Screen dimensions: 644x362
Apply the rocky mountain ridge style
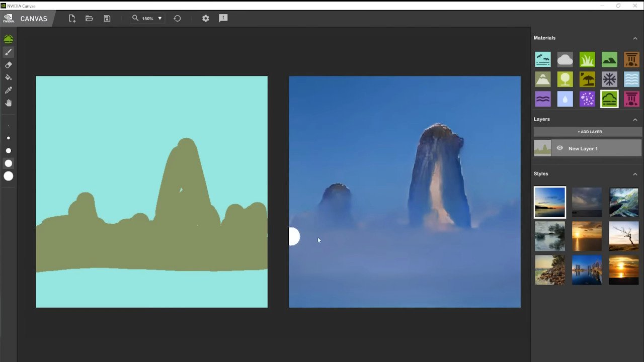624,202
